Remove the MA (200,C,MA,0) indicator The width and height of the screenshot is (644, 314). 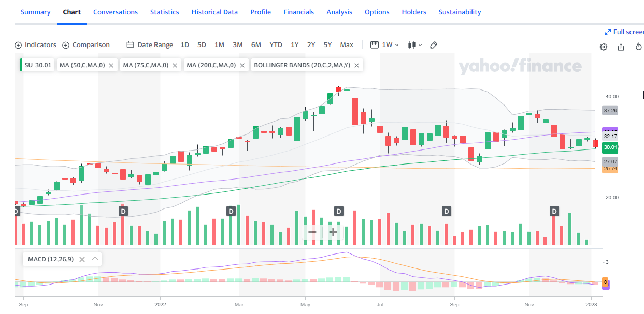(242, 66)
